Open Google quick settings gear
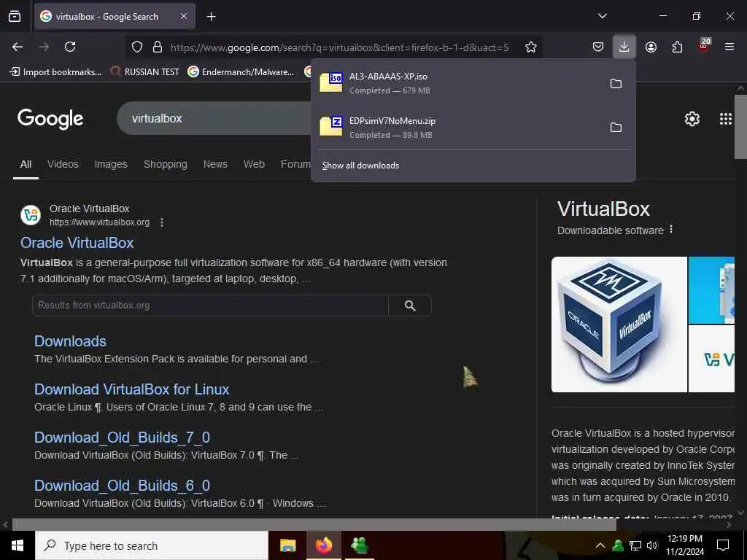This screenshot has height=560, width=747. tap(692, 119)
